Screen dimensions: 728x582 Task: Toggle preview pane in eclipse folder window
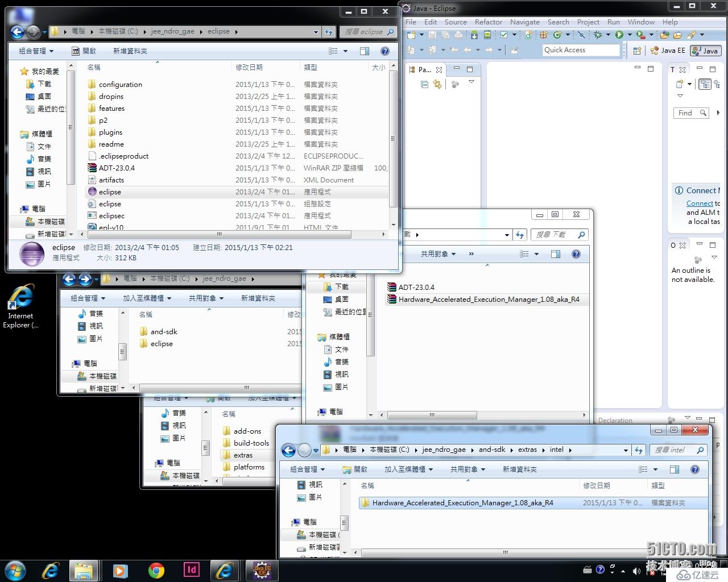coord(365,51)
